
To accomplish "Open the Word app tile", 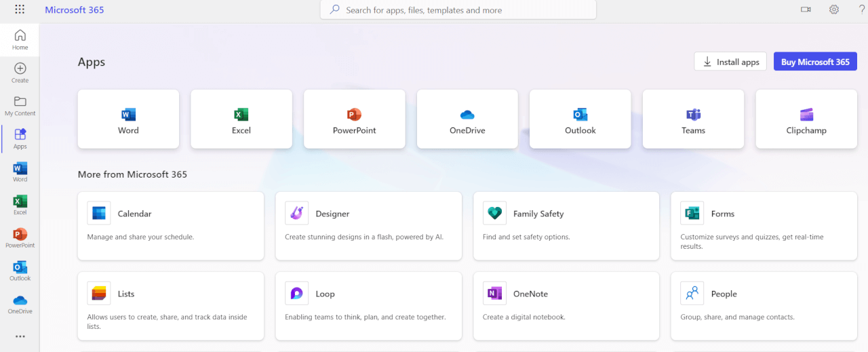I will pyautogui.click(x=128, y=119).
